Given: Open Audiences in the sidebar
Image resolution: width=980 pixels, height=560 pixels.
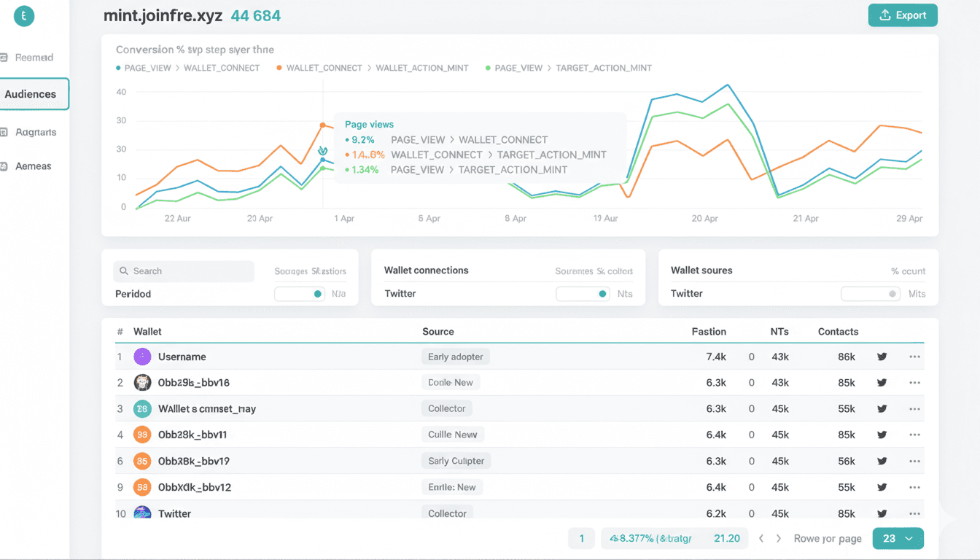Looking at the screenshot, I should point(31,94).
